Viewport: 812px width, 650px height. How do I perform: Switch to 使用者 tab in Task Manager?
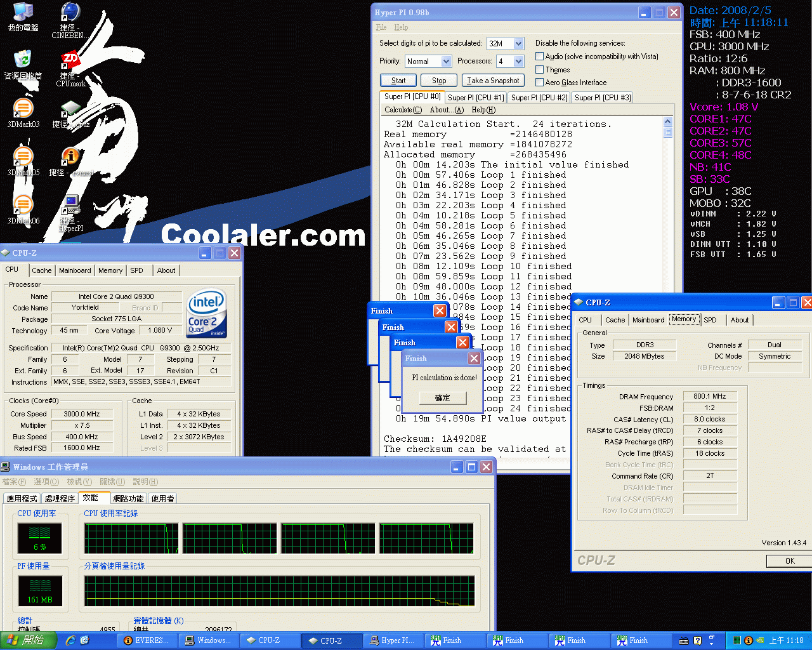[163, 499]
